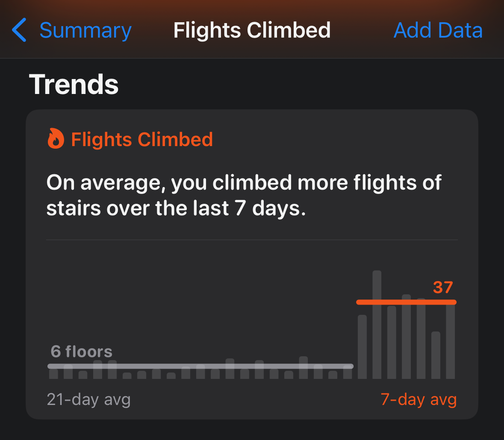
Task: Tap the Trends section heading
Action: point(74,84)
